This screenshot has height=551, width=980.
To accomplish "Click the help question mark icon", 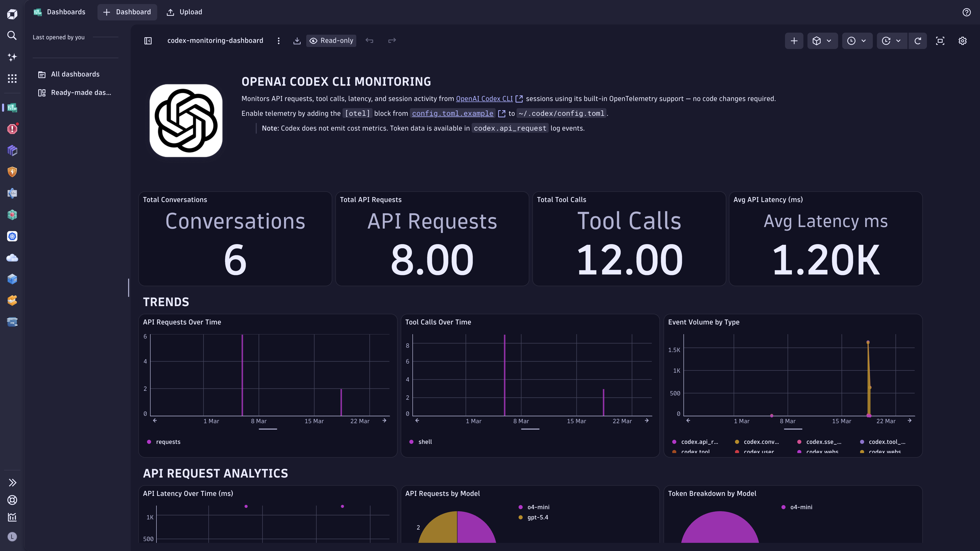I will click(x=966, y=12).
